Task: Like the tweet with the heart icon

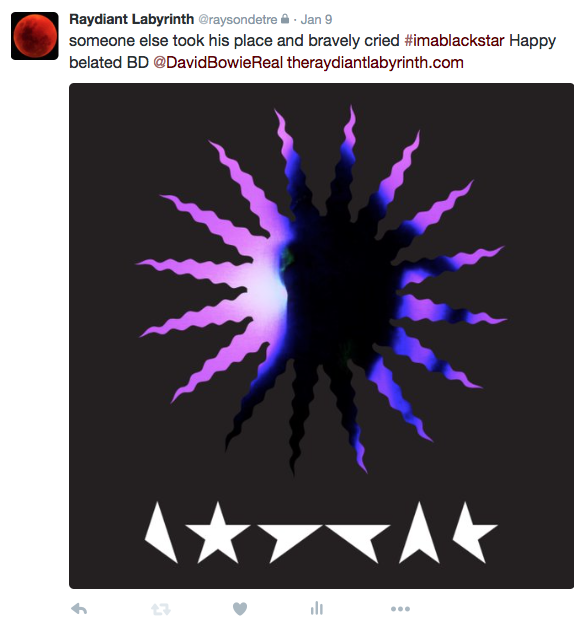Action: point(240,609)
